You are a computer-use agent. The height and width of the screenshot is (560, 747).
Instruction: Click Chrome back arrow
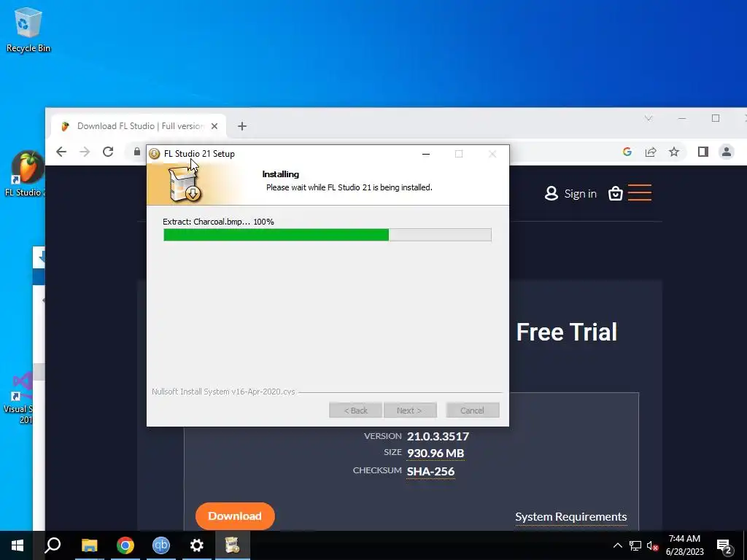point(61,152)
